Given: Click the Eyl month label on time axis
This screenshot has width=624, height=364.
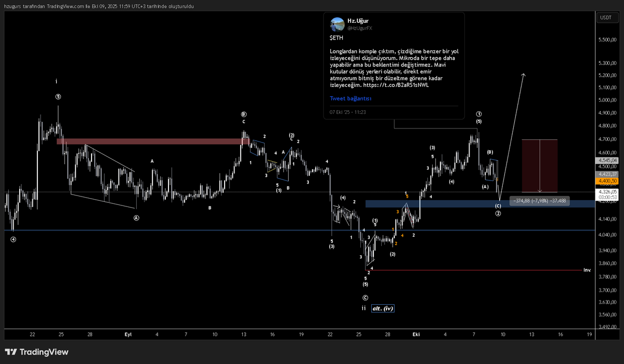Looking at the screenshot, I should click(x=128, y=334).
